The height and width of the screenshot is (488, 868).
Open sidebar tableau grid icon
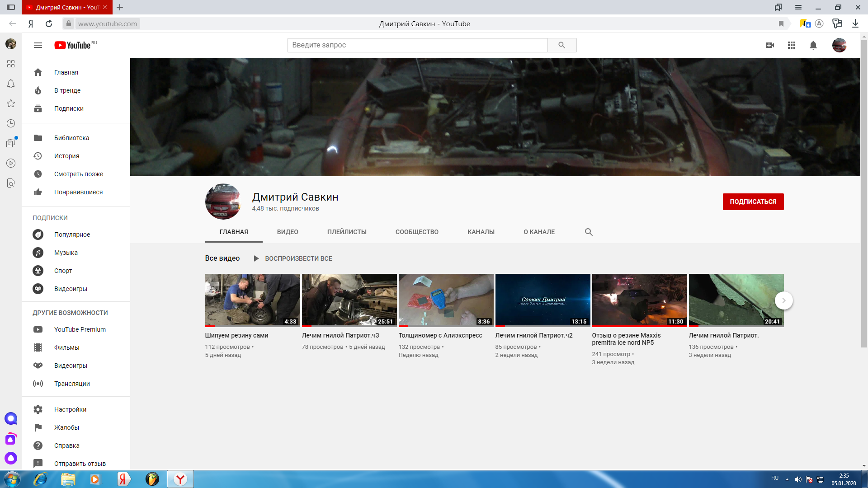click(x=11, y=64)
